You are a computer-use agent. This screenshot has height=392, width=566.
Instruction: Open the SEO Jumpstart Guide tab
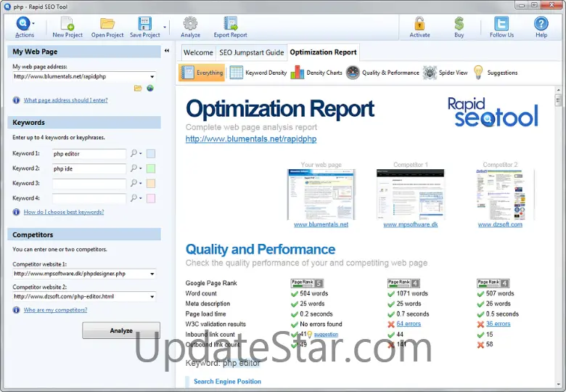[x=252, y=53]
